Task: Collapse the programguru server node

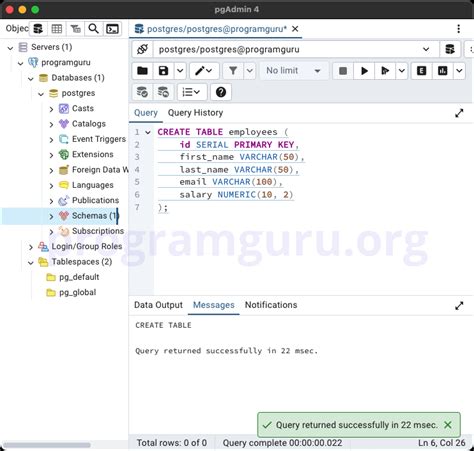Action: pyautogui.click(x=21, y=63)
